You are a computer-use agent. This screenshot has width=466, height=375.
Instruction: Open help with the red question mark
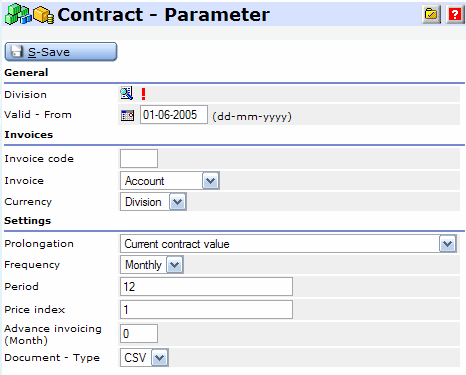point(455,14)
